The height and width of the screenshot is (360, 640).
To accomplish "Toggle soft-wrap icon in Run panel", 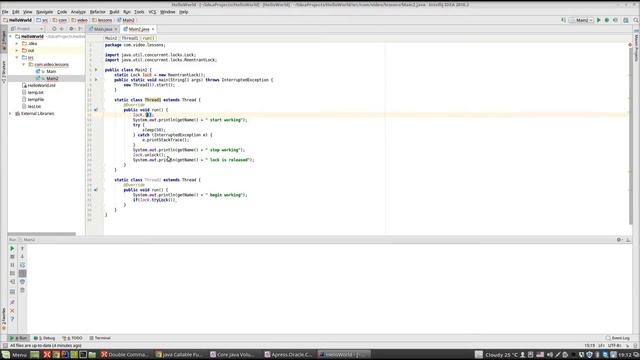I will [x=22, y=265].
